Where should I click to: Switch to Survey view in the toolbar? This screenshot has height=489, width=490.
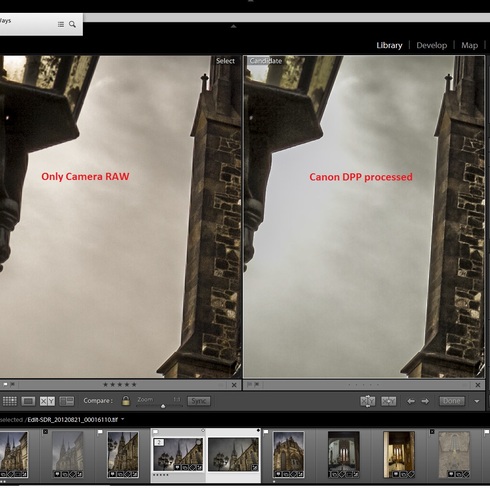point(66,401)
